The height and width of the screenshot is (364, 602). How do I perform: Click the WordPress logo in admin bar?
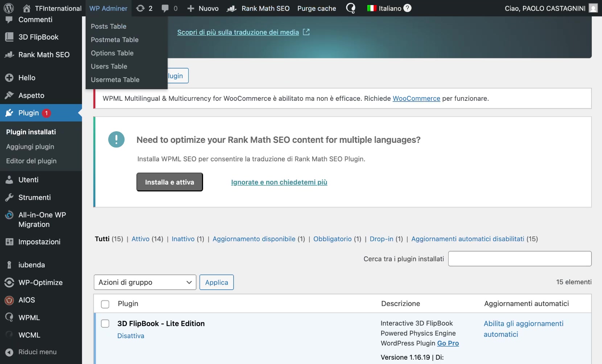pos(9,8)
